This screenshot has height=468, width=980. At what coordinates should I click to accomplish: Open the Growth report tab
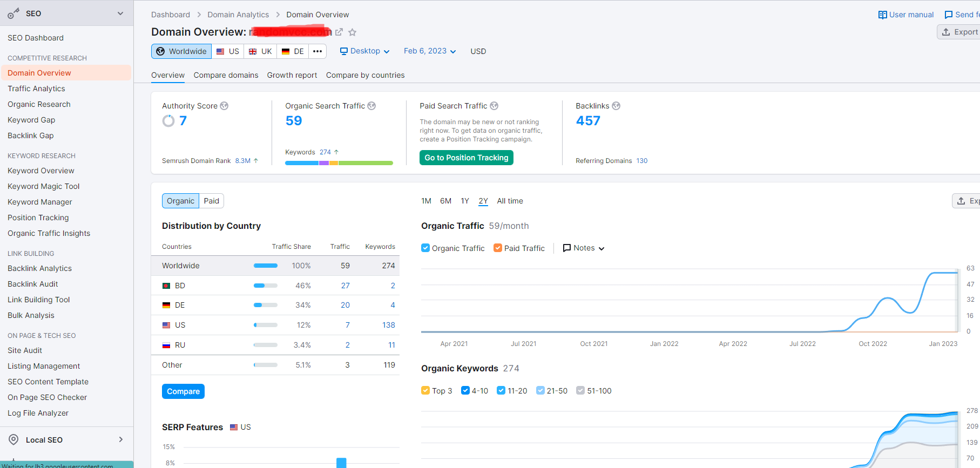point(292,75)
